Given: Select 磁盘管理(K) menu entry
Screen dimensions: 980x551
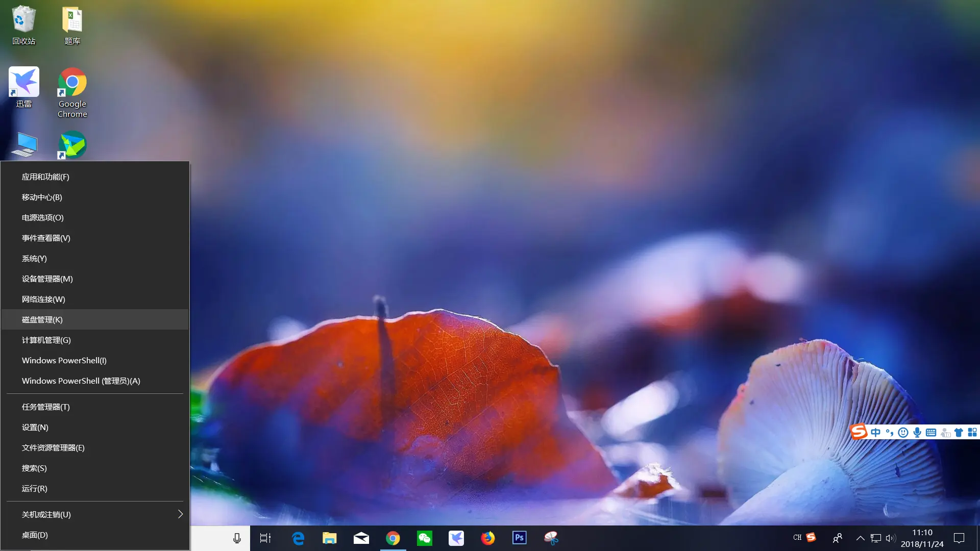Looking at the screenshot, I should coord(42,319).
